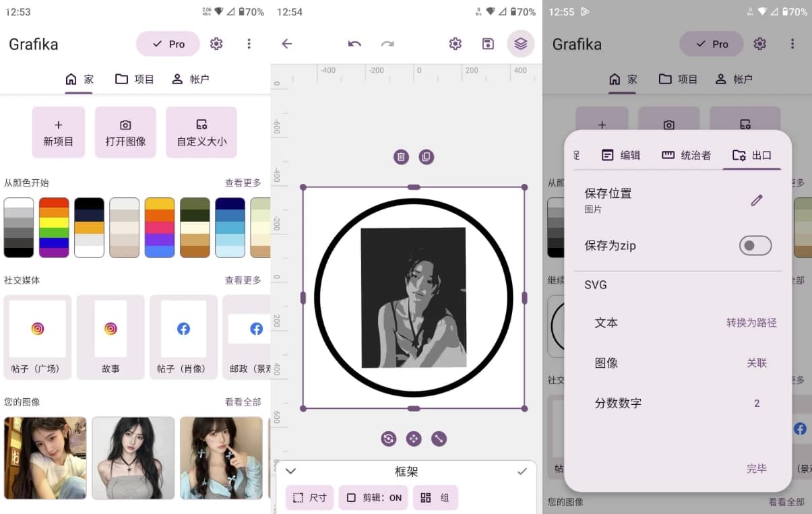Open 打开图像 to import a picture

pos(125,132)
